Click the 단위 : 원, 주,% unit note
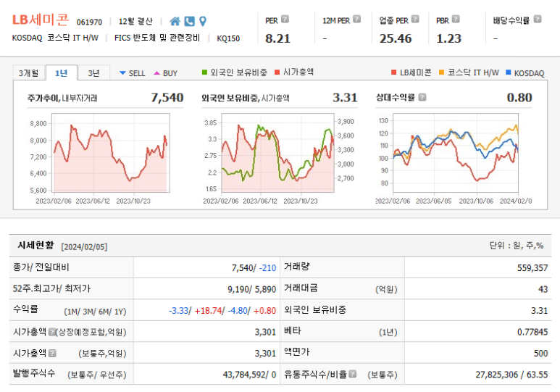Screen dimensions: 560x392 click(517, 246)
